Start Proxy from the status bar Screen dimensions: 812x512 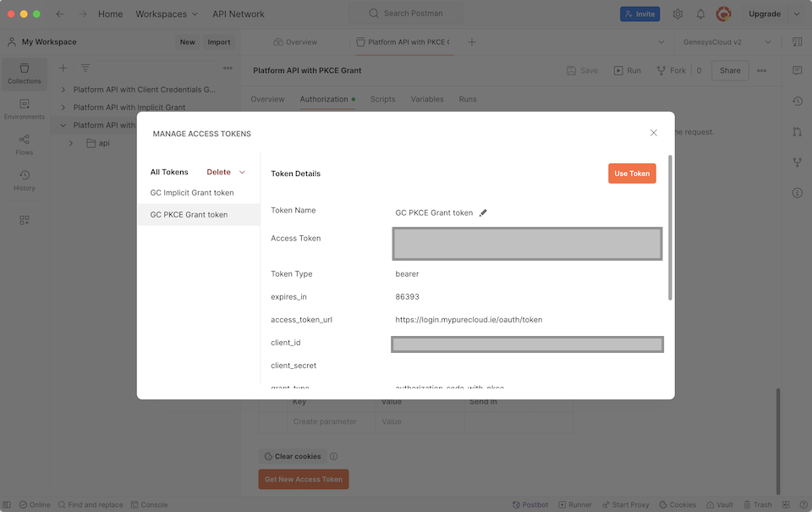point(626,504)
